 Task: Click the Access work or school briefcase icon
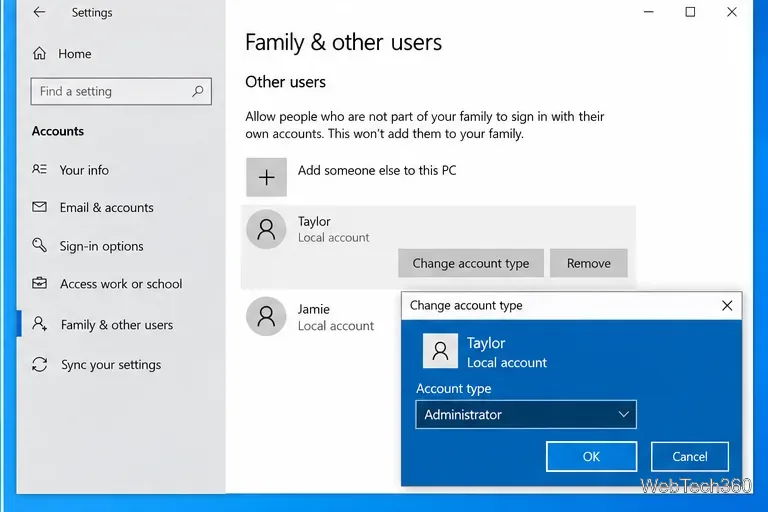[40, 283]
